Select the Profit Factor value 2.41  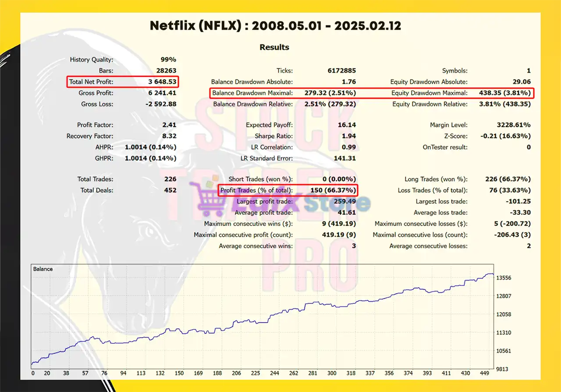pos(169,125)
